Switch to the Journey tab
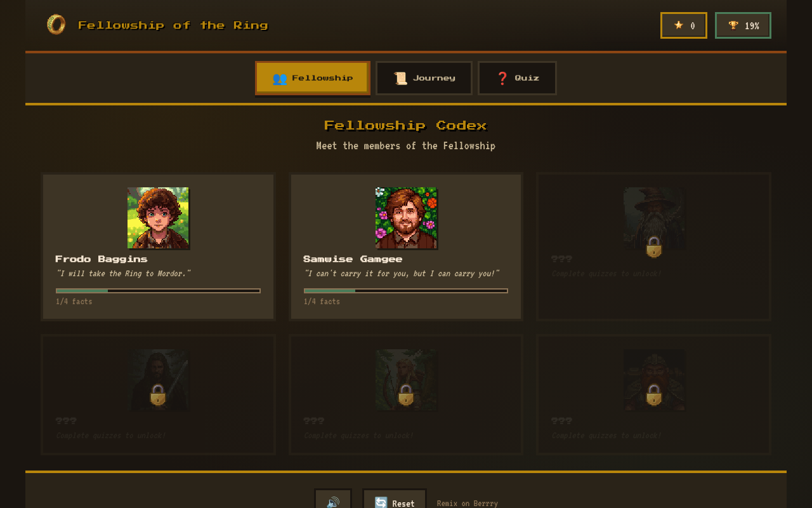This screenshot has width=812, height=508. (424, 78)
